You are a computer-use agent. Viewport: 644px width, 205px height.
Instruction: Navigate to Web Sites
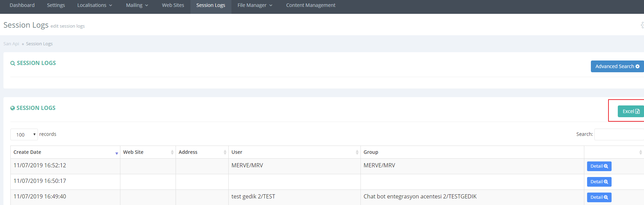(173, 5)
